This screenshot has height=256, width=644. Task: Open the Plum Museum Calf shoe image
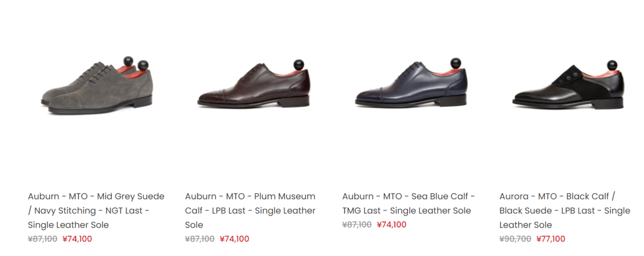[x=254, y=85]
